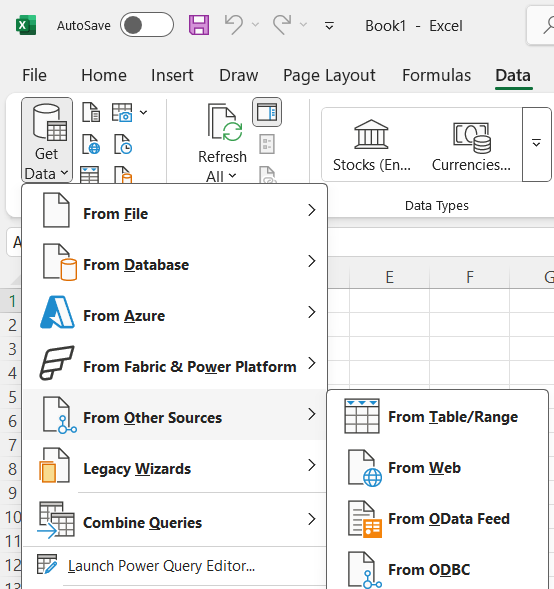
Task: Save the workbook with the floppy disk icon
Action: tap(199, 25)
